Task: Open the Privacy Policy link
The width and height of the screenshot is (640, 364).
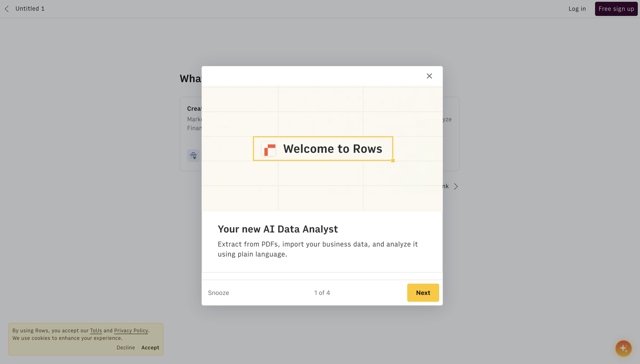Action: (131, 331)
